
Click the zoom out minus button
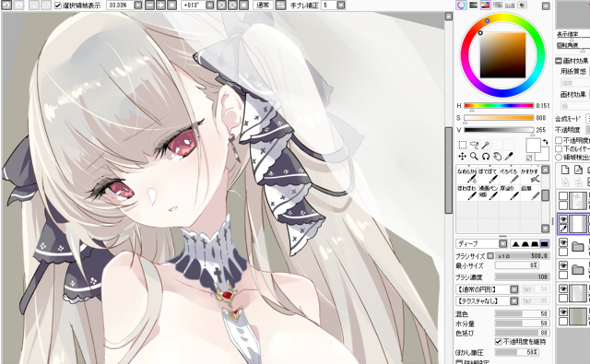coord(149,5)
